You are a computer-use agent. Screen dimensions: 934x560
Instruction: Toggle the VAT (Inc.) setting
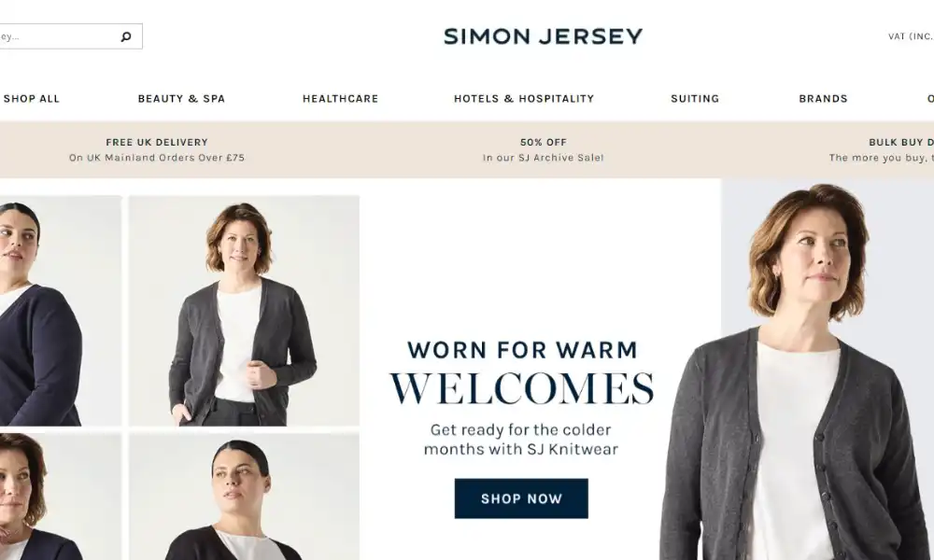click(910, 36)
